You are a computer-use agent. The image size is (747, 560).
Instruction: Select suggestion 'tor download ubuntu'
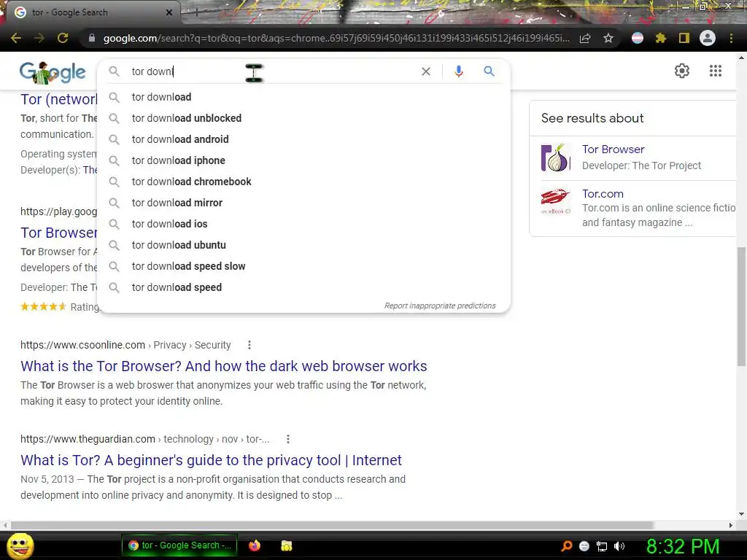tap(303, 245)
